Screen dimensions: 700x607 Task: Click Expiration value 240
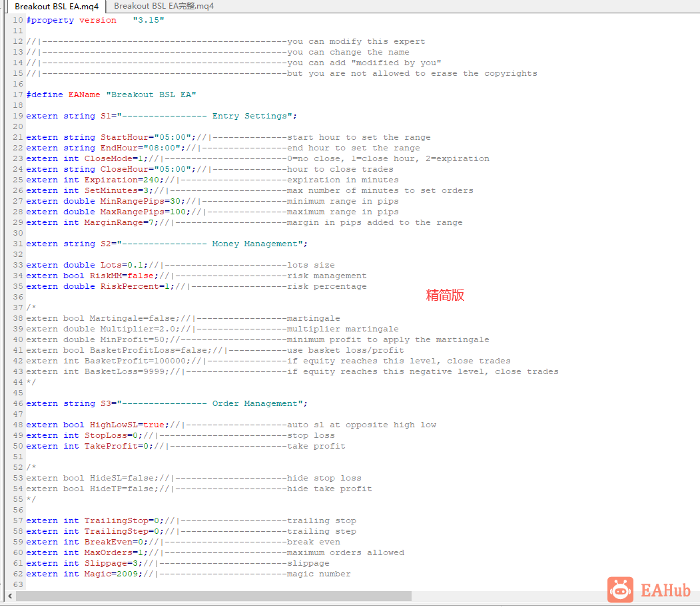pyautogui.click(x=151, y=180)
